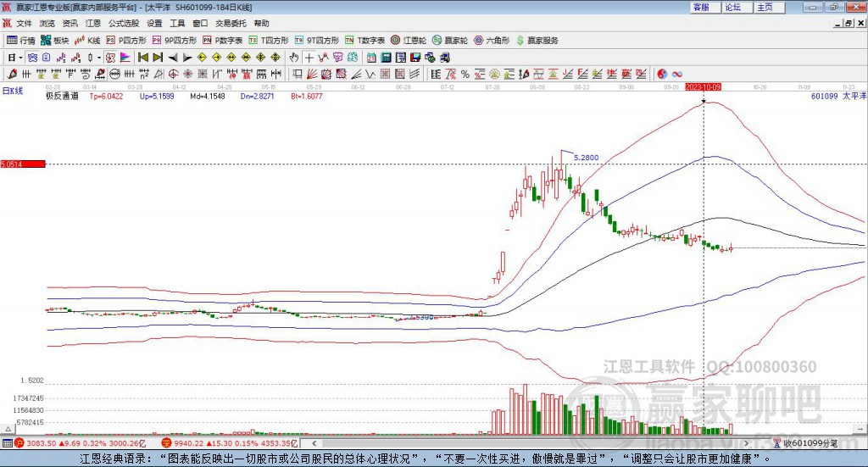868x467 pixels.
Task: Open the calendar icon in toolbar
Action: pos(371,58)
